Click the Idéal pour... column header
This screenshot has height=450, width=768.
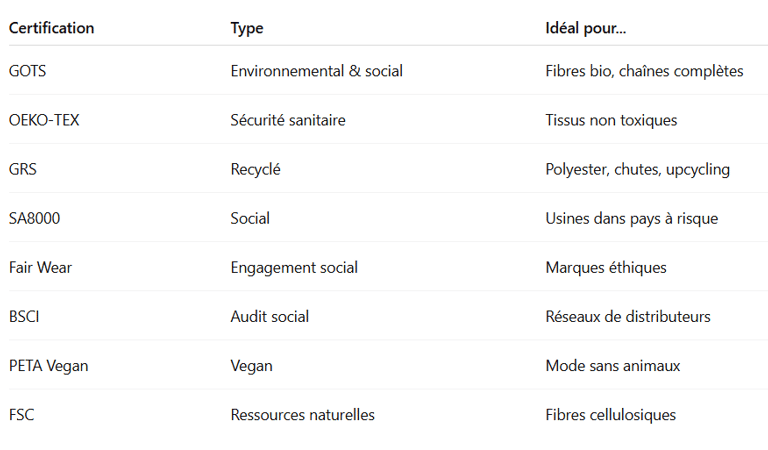tap(586, 28)
